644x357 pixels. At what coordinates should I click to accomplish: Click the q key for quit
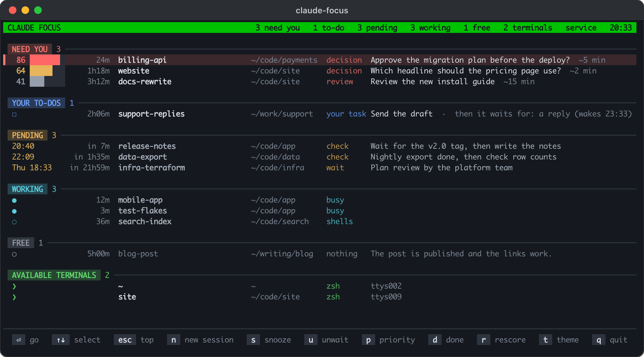tap(599, 340)
